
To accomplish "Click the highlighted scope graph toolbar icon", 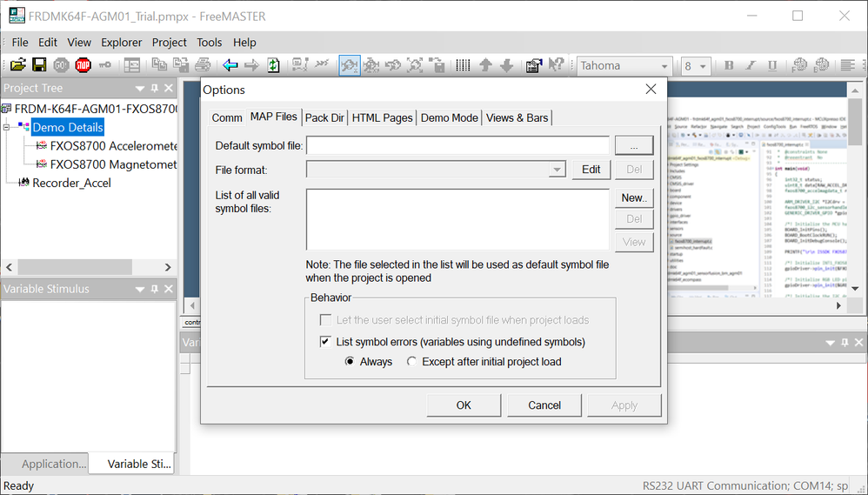I will tap(350, 65).
